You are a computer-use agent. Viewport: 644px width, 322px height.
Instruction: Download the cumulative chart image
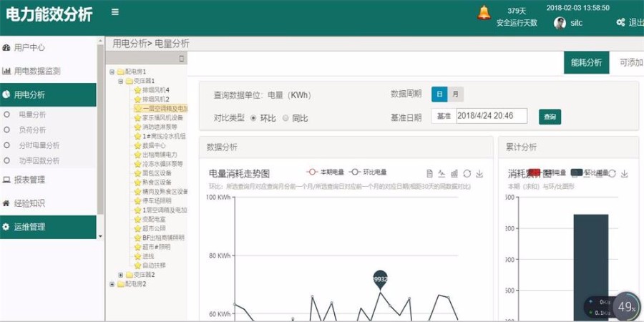624,173
